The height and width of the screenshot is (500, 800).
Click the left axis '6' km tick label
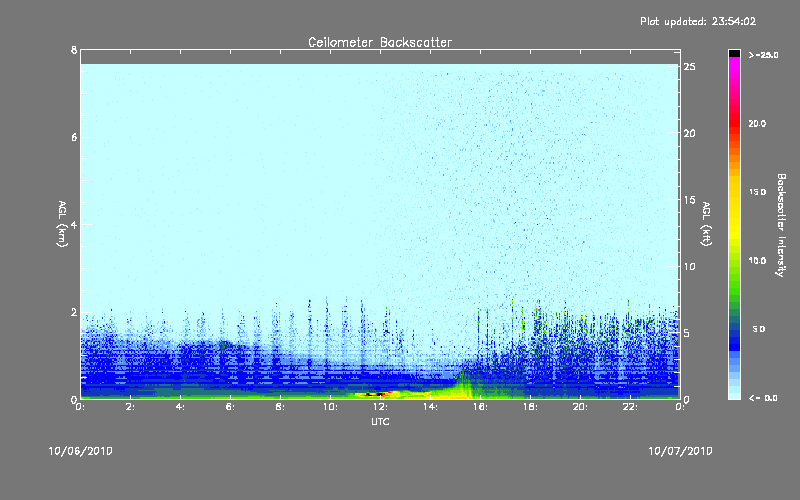pos(74,137)
